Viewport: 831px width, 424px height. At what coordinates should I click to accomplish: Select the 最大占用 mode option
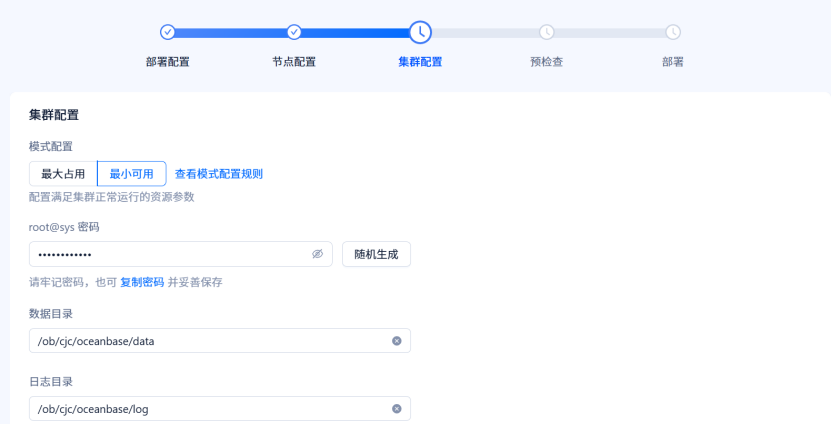(63, 174)
